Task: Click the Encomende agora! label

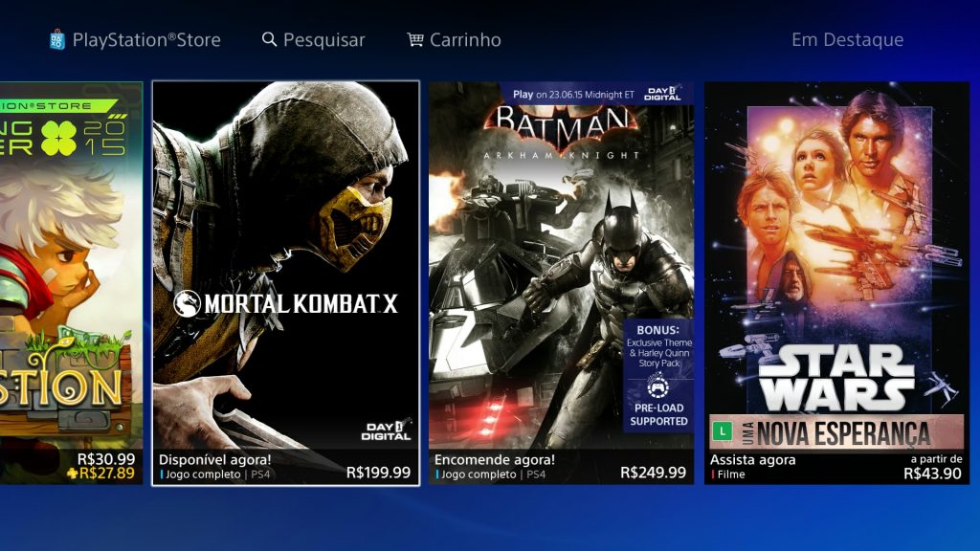Action: coord(495,460)
